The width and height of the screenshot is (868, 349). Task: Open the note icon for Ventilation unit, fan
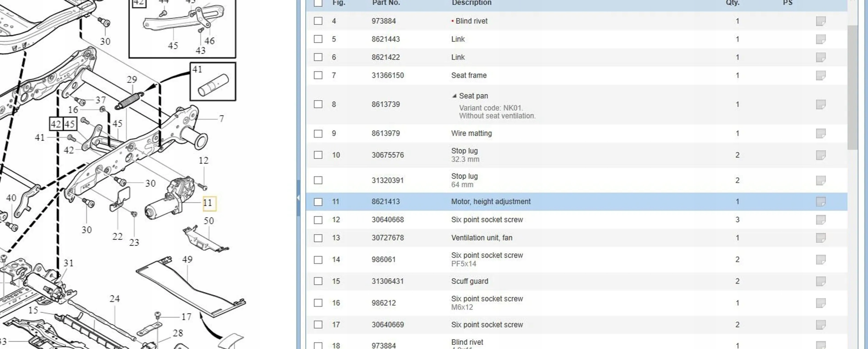(821, 238)
